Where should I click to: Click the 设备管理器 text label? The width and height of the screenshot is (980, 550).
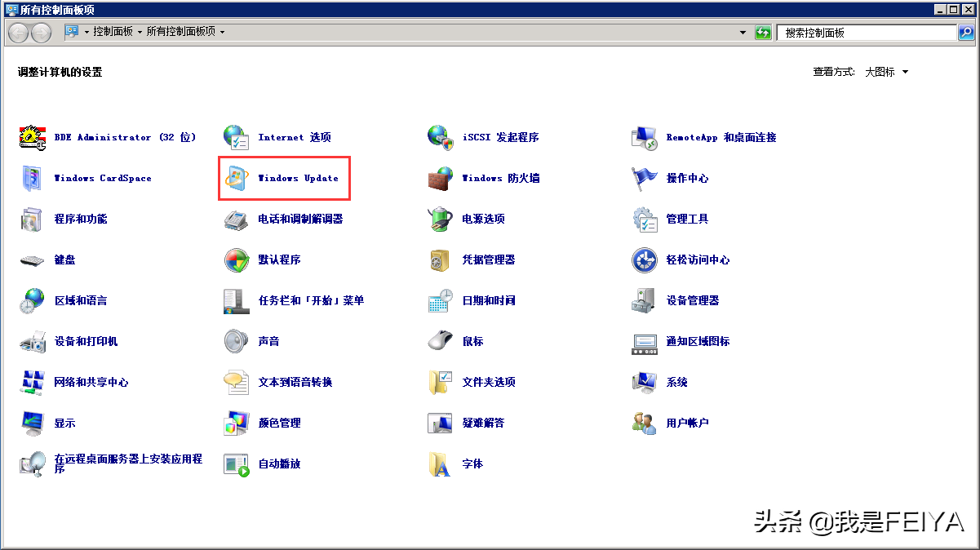693,300
